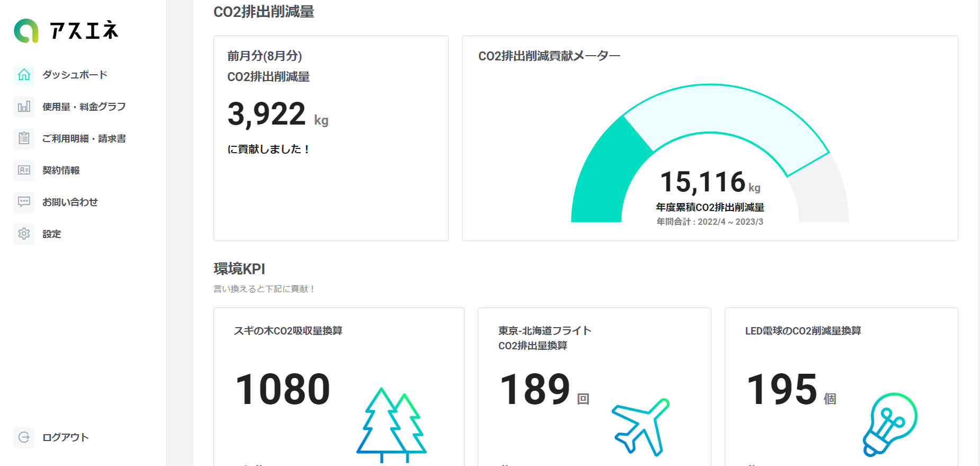Click the cedar trees icon
Screen dimensions: 980x466
pos(391,424)
